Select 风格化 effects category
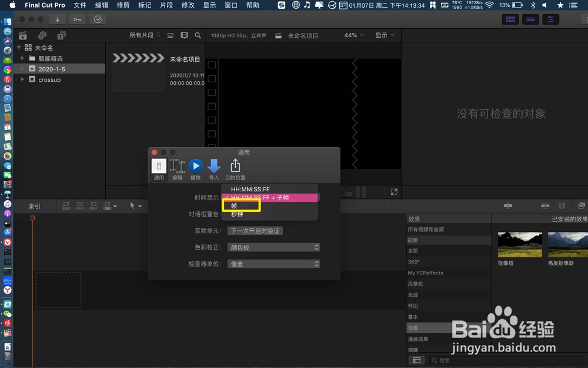This screenshot has height=368, width=588. [x=449, y=284]
